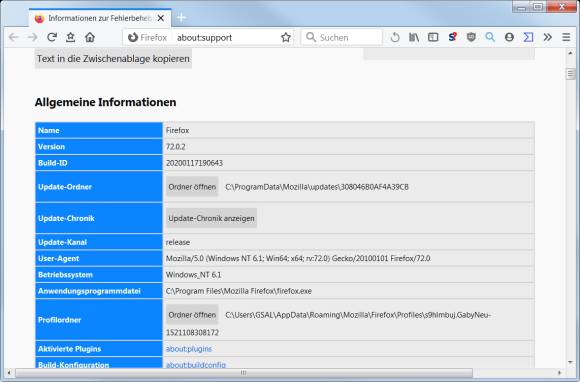Image resolution: width=580 pixels, height=382 pixels.
Task: Open the shield extension icon
Action: pyautogui.click(x=471, y=37)
